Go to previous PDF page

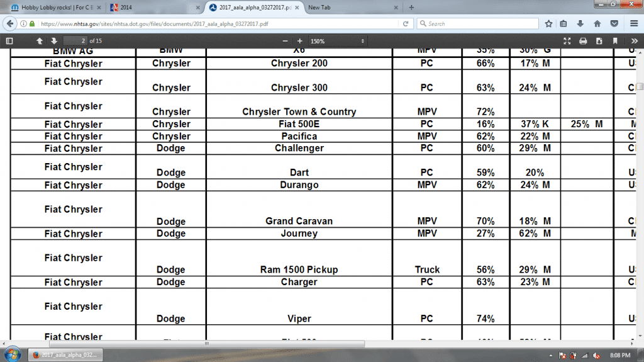[x=40, y=41]
